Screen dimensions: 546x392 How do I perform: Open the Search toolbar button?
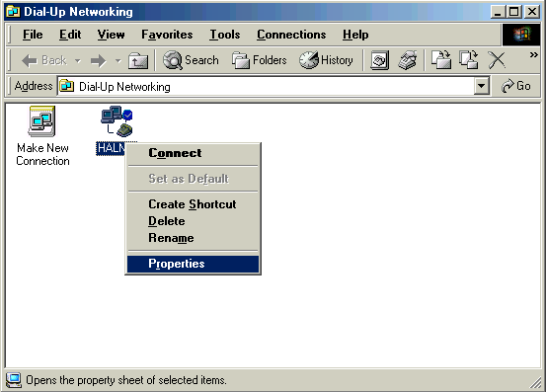(191, 60)
